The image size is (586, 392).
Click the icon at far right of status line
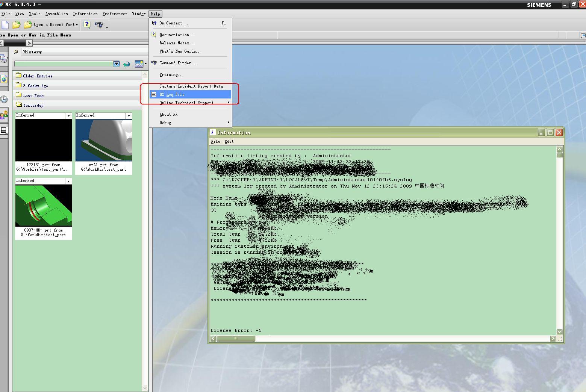[x=583, y=35]
